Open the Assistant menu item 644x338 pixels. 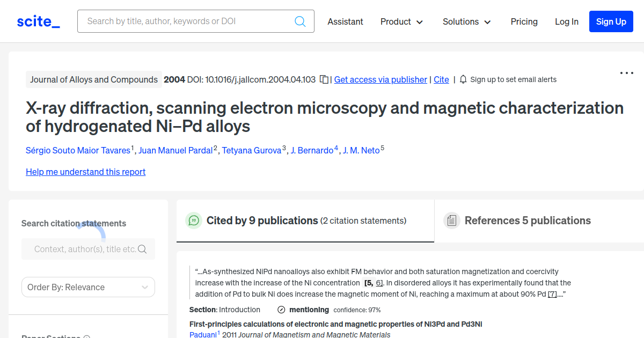(345, 21)
